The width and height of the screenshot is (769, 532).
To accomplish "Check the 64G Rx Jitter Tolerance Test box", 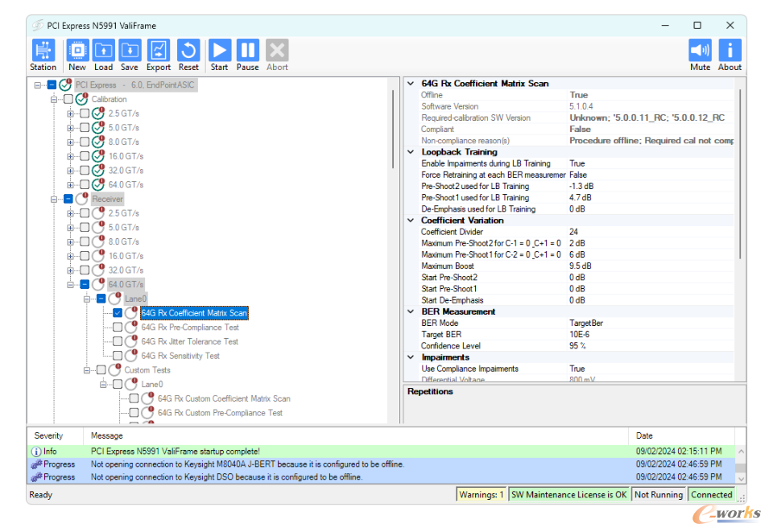I will click(118, 341).
